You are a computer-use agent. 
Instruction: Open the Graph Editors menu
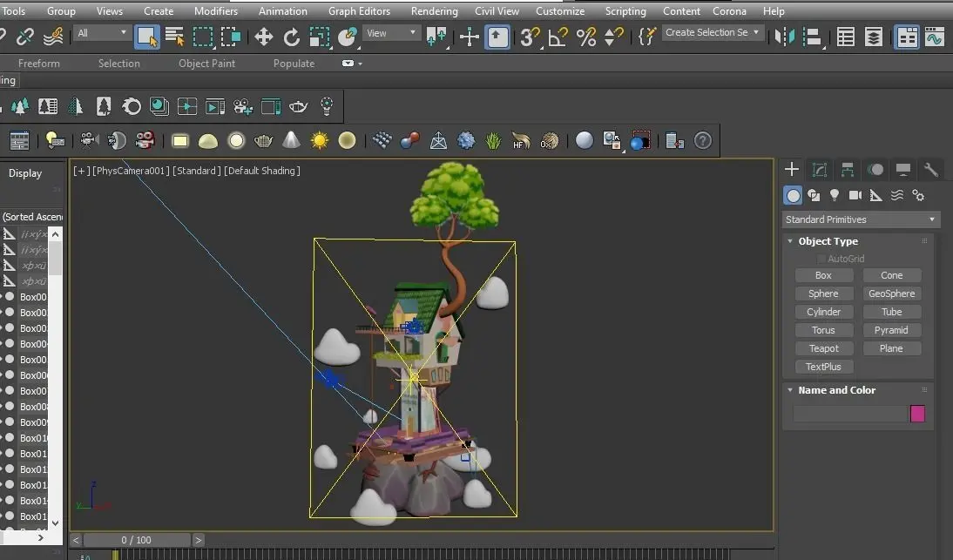tap(359, 11)
